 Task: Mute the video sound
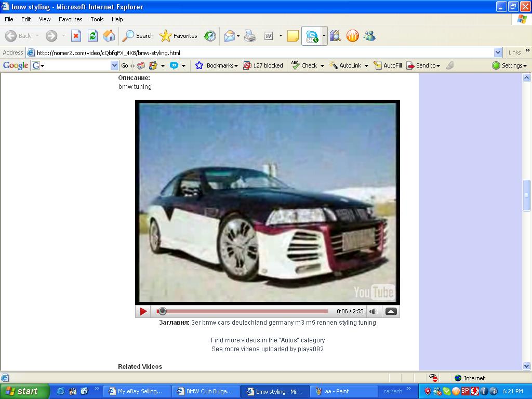click(x=373, y=311)
